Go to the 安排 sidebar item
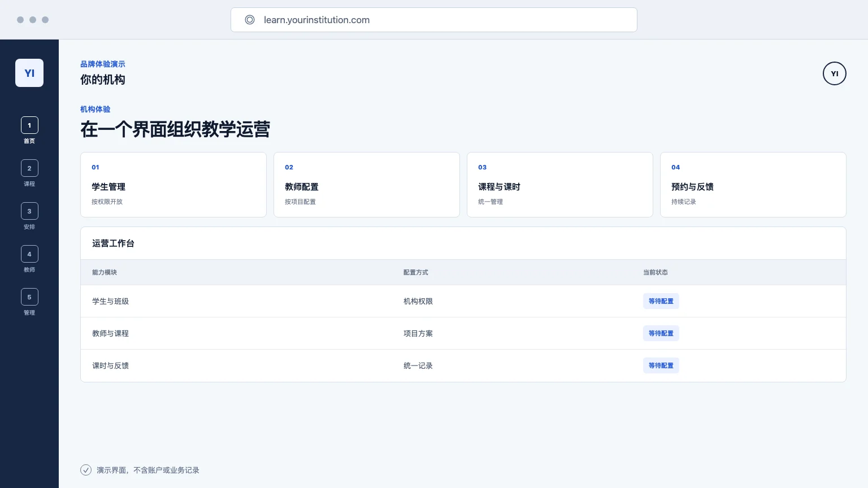The width and height of the screenshot is (868, 488). [x=29, y=216]
